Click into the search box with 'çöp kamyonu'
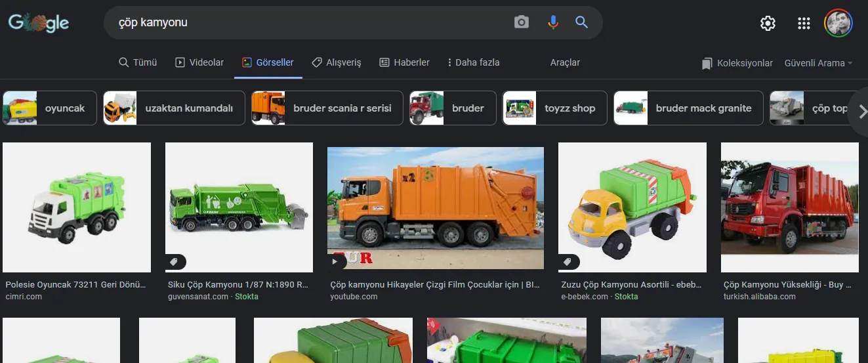The image size is (868, 363). click(308, 22)
